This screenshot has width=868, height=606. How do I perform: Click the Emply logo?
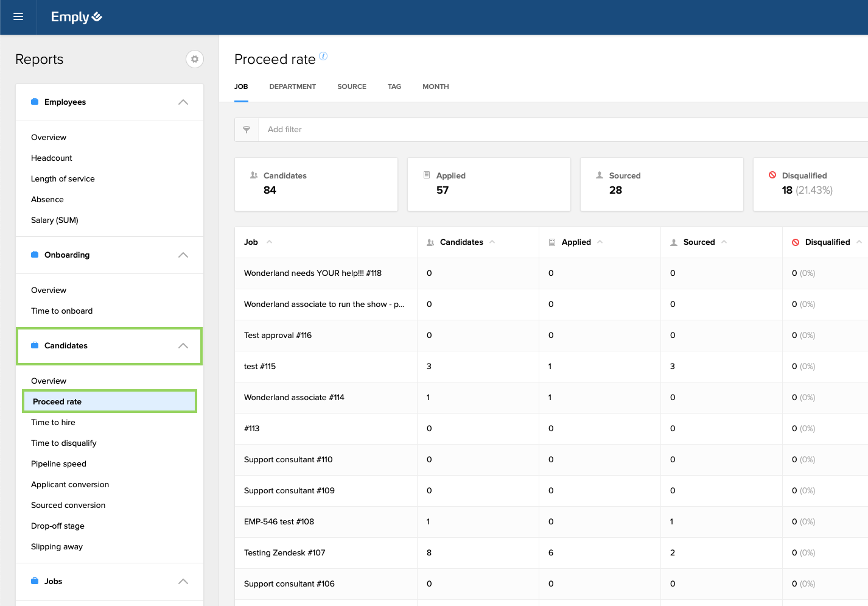(x=76, y=17)
